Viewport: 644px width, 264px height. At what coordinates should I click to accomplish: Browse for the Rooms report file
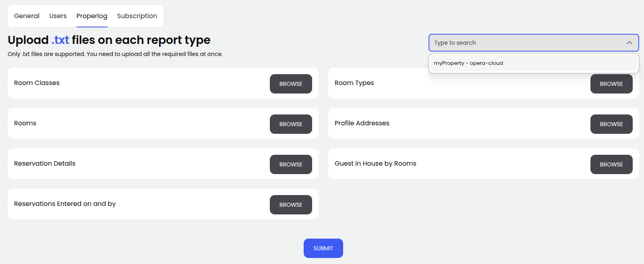[291, 124]
